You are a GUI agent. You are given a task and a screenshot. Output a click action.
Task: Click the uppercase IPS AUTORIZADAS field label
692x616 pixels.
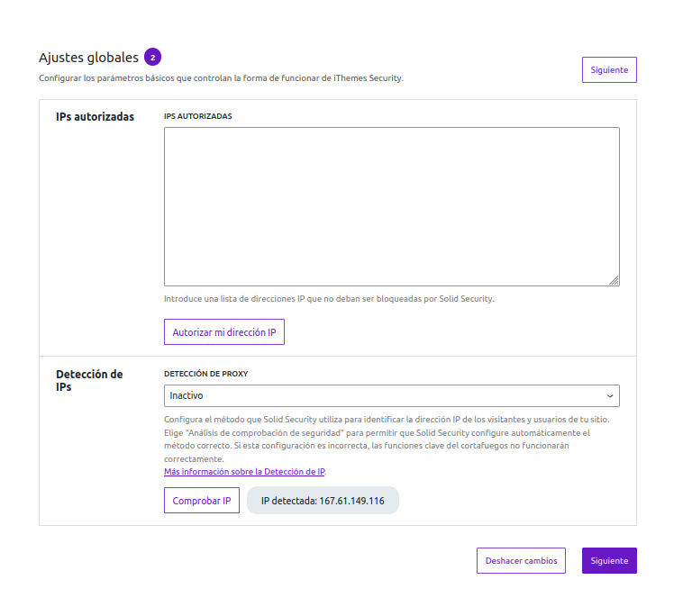tap(197, 116)
